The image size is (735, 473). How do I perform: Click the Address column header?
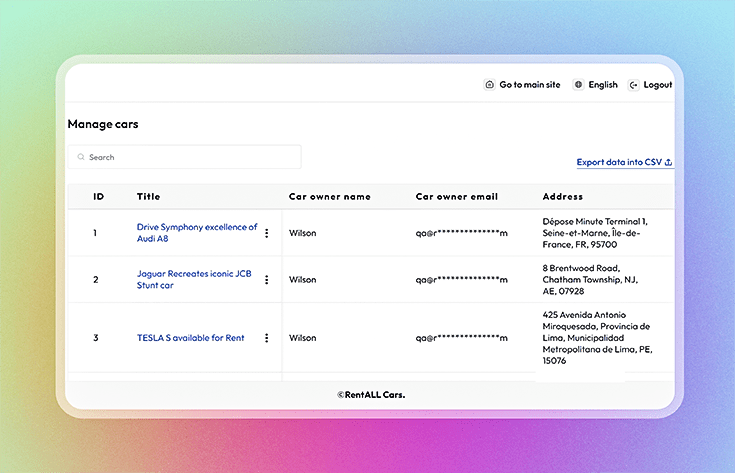point(562,196)
